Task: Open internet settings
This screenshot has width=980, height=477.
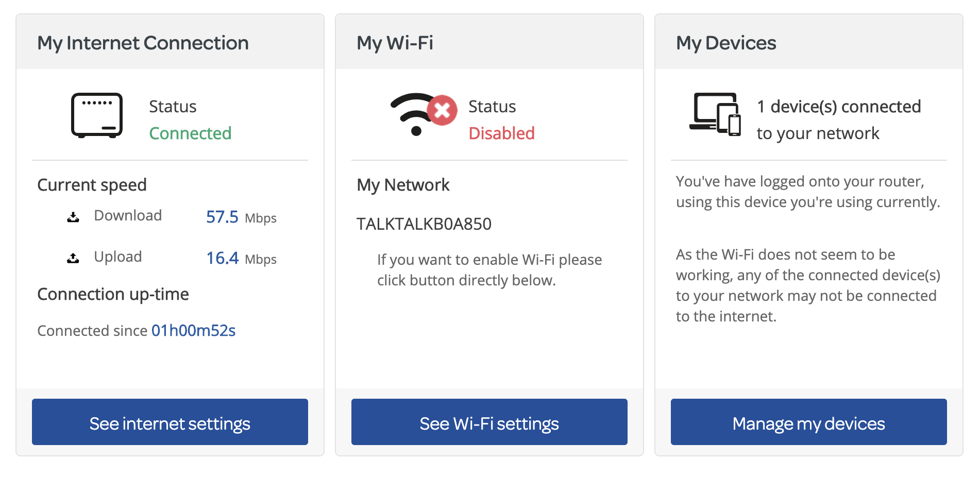Action: click(170, 422)
